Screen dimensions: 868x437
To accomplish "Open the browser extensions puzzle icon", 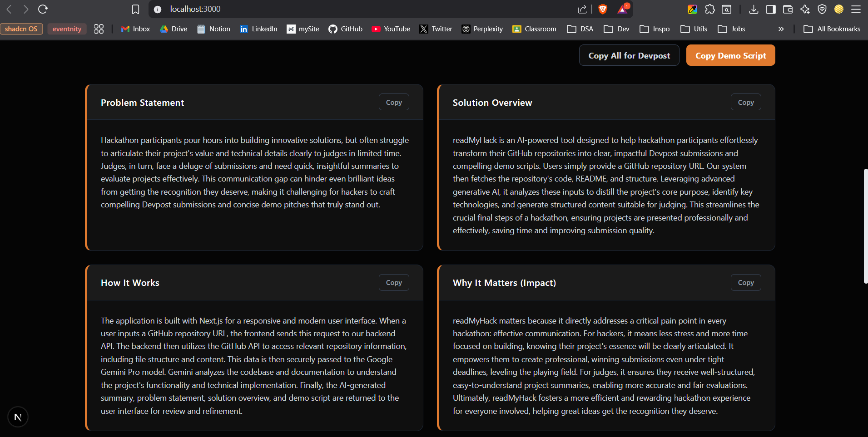I will (x=710, y=9).
